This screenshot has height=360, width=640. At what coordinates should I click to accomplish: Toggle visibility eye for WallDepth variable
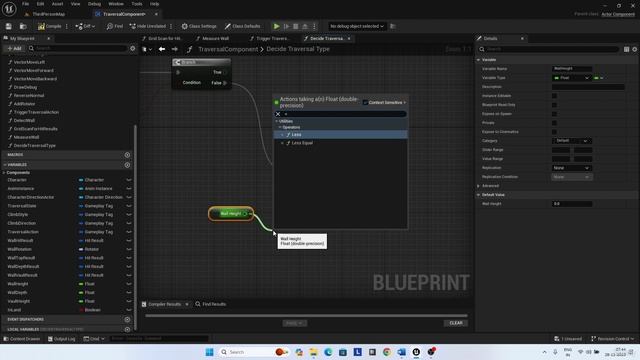(129, 293)
